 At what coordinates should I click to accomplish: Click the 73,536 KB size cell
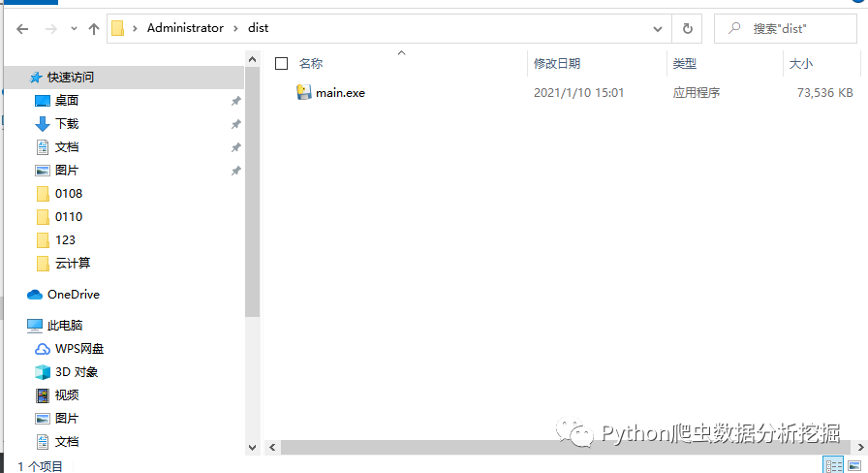pyautogui.click(x=824, y=92)
